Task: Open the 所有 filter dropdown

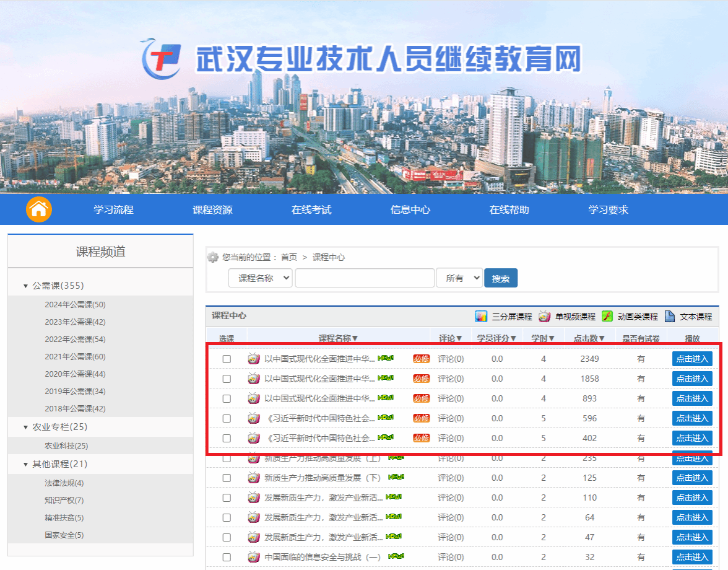Action: point(459,278)
